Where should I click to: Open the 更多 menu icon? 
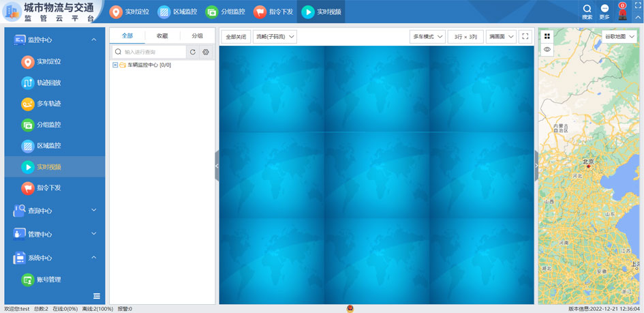(604, 10)
